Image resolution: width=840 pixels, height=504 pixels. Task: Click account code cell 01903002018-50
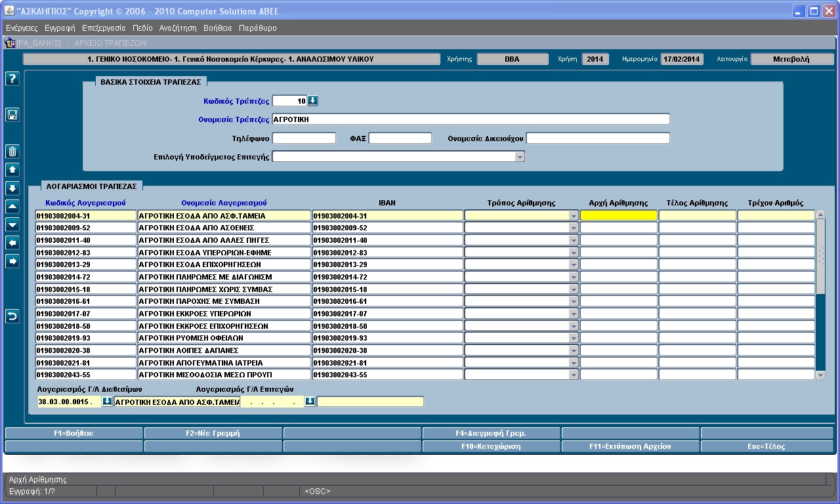(x=85, y=326)
